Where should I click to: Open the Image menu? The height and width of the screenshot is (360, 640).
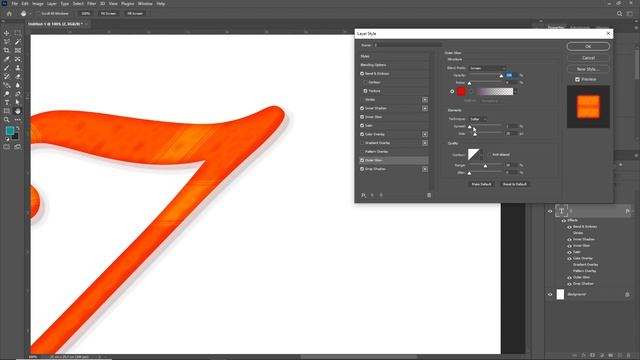tap(38, 4)
